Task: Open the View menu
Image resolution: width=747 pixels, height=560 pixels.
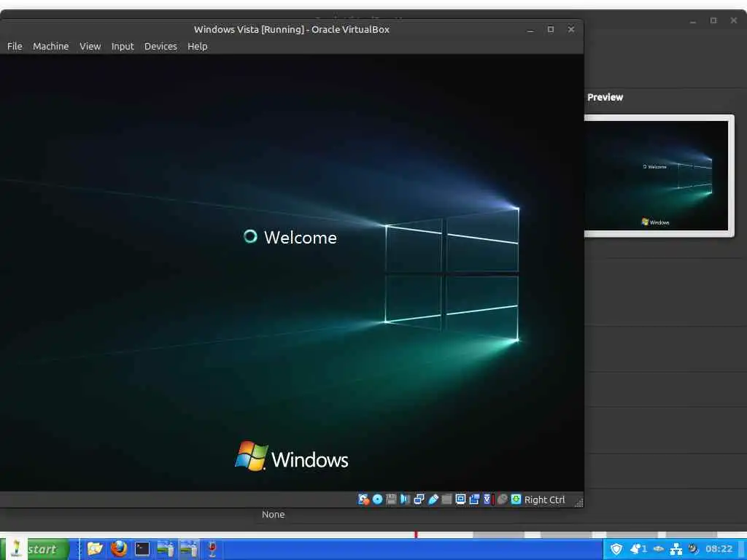Action: tap(90, 46)
